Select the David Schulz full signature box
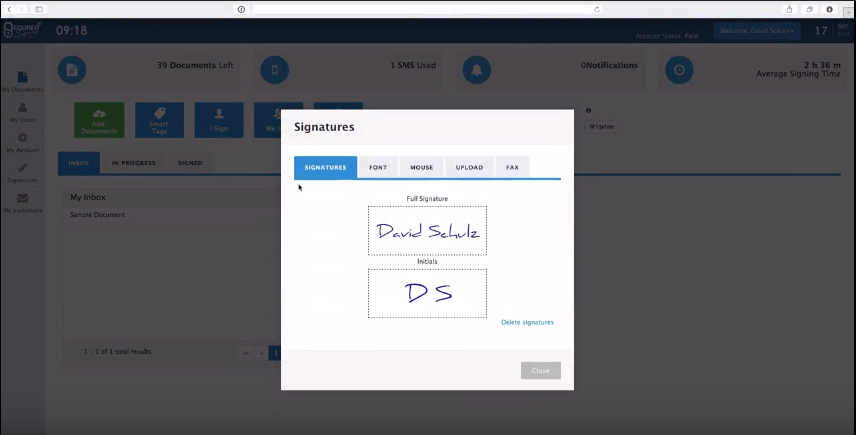Viewport: 856px width, 435px height. coord(427,231)
